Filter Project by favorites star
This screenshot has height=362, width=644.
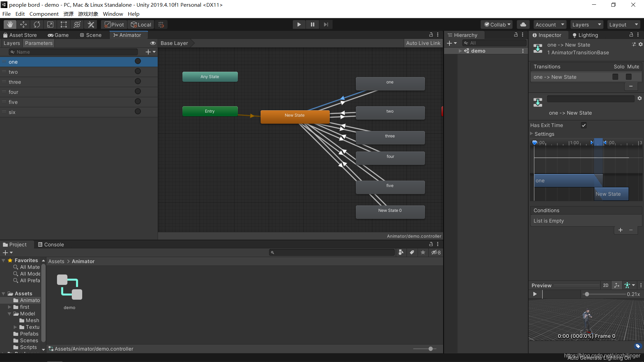pyautogui.click(x=423, y=252)
